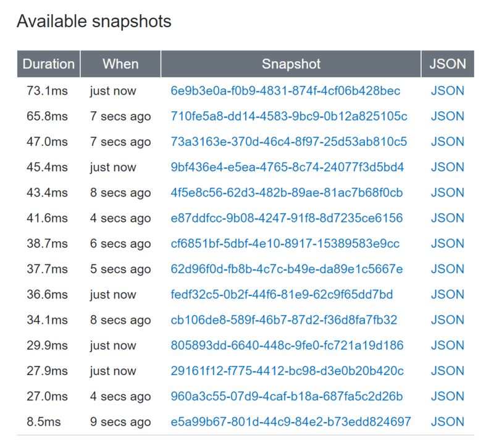This screenshot has height=448, width=494.
Task: Open JSON for the 73.1ms snapshot
Action: (x=447, y=91)
